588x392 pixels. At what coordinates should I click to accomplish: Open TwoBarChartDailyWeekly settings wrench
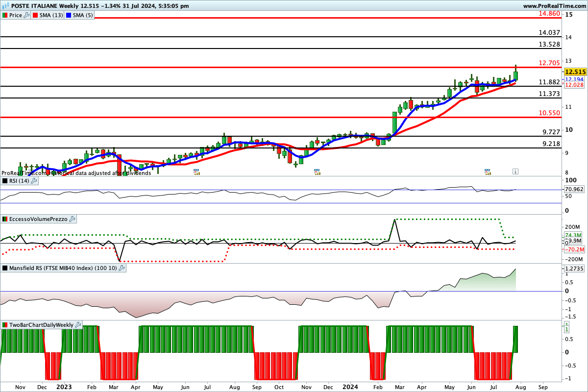[x=78, y=325]
